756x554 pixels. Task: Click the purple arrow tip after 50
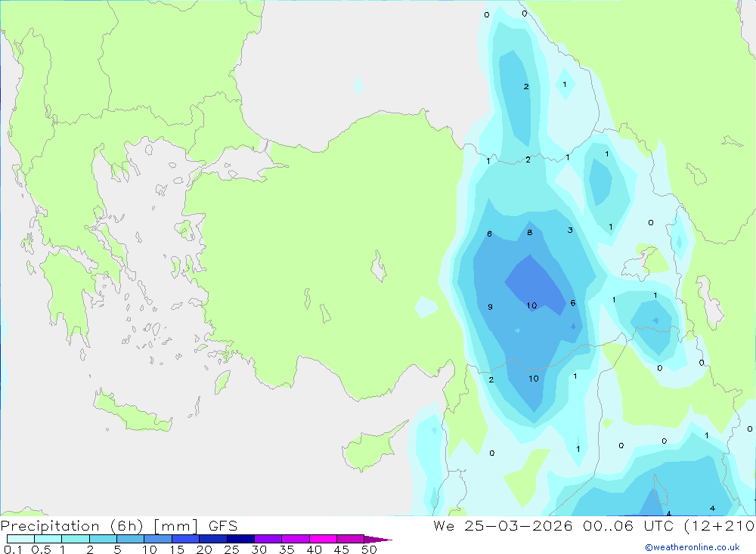click(x=378, y=540)
